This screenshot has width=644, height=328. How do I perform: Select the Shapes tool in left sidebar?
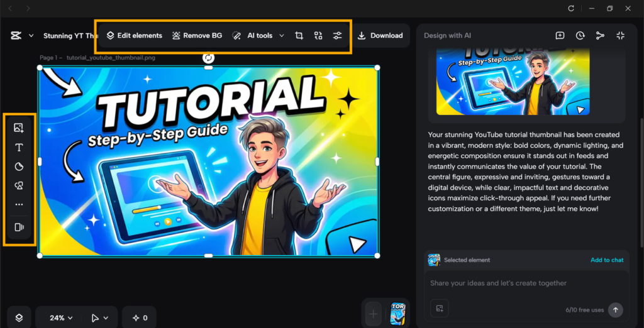coord(19,185)
